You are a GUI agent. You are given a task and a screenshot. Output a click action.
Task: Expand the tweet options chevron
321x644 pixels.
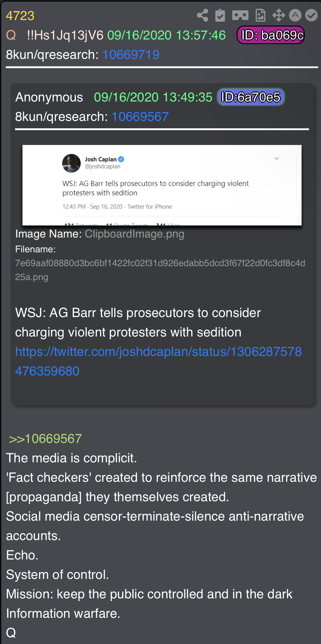pyautogui.click(x=276, y=159)
